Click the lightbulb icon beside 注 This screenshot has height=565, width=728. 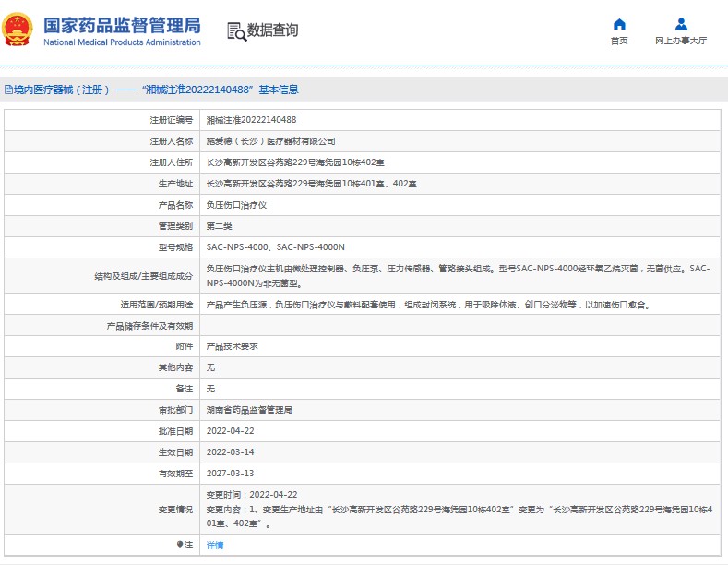tap(179, 544)
